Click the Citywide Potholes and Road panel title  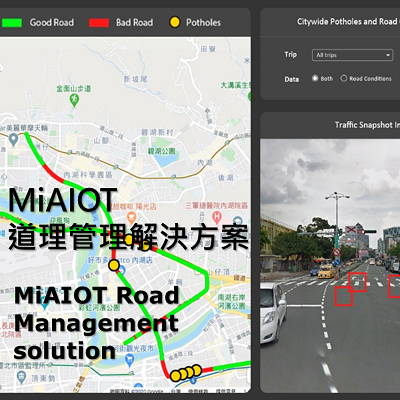(348, 22)
